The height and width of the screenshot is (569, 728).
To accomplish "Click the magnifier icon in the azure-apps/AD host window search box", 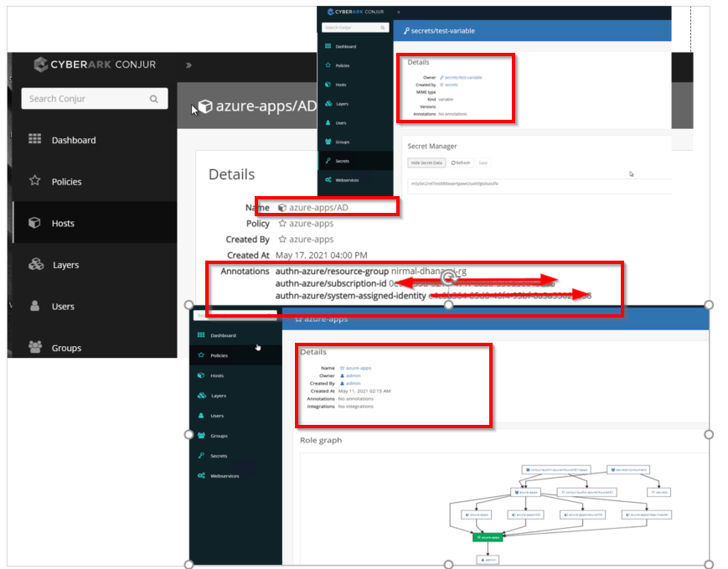I will [153, 99].
